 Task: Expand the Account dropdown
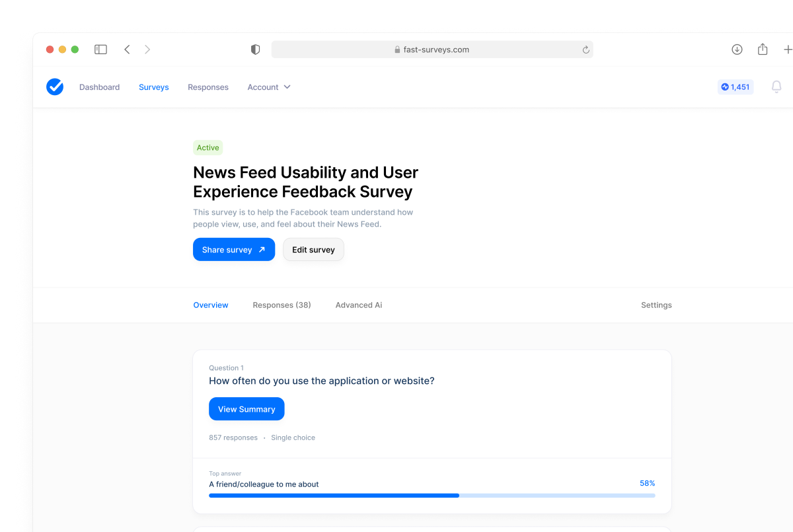[269, 87]
